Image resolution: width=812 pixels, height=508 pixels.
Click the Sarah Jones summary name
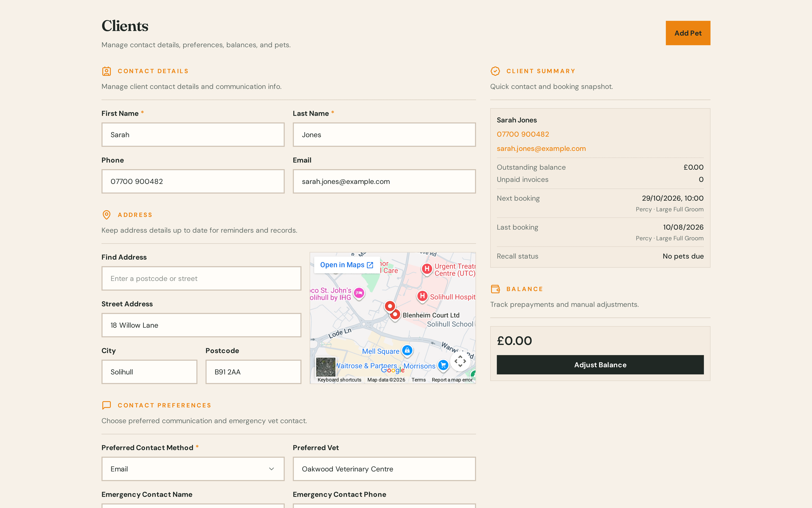click(x=517, y=120)
